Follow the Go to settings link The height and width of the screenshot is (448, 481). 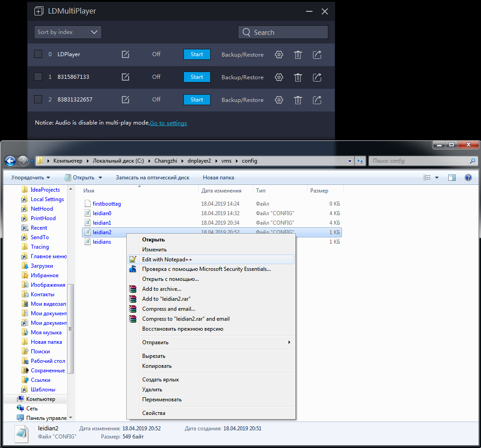point(168,123)
